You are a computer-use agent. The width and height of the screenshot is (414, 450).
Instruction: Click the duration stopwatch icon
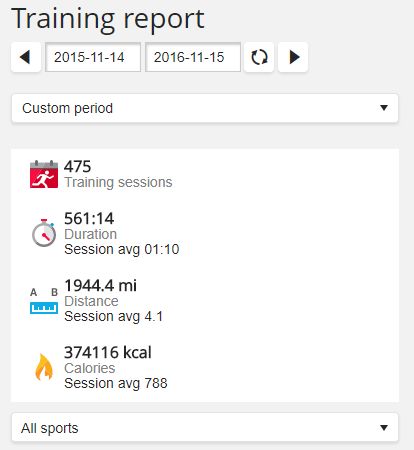pos(44,233)
